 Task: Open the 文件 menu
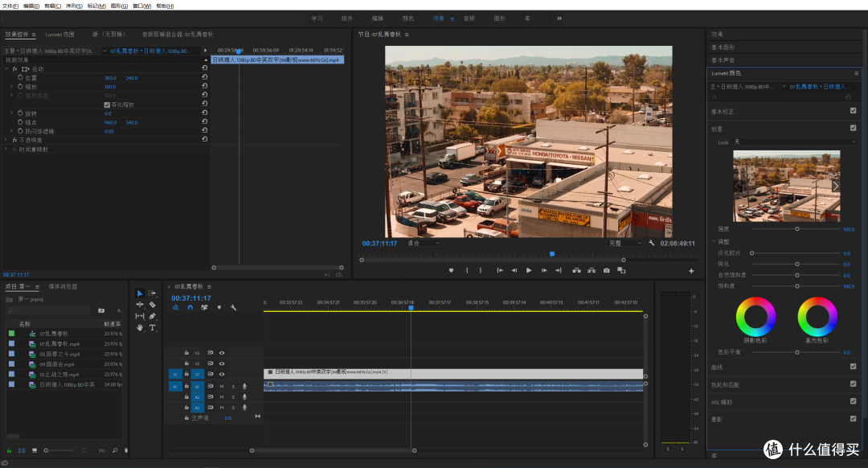pyautogui.click(x=10, y=6)
